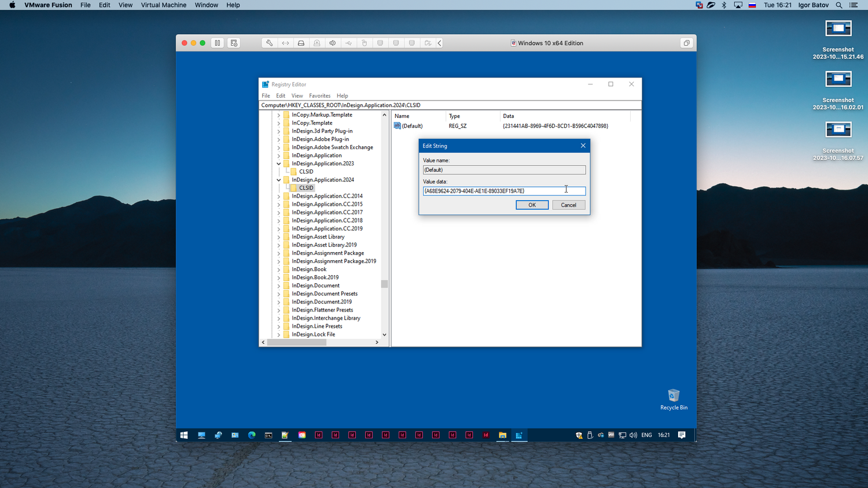868x488 pixels.
Task: Click the VMware sound device icon
Action: (x=333, y=43)
